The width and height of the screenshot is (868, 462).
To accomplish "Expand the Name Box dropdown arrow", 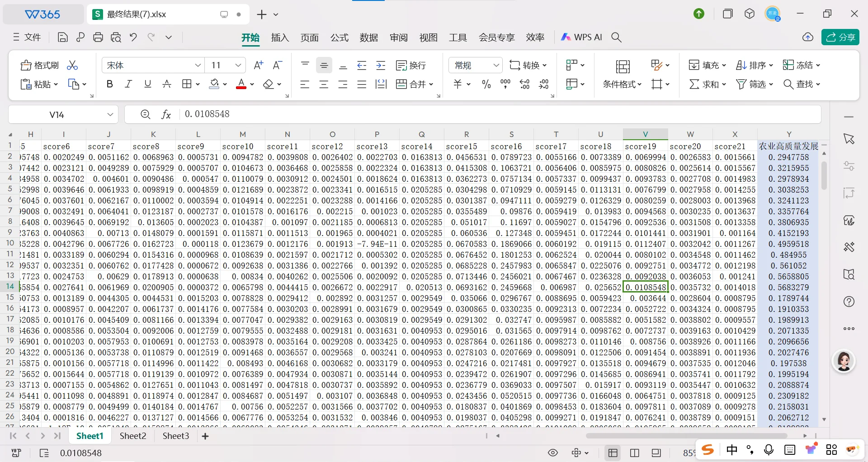I will click(110, 115).
